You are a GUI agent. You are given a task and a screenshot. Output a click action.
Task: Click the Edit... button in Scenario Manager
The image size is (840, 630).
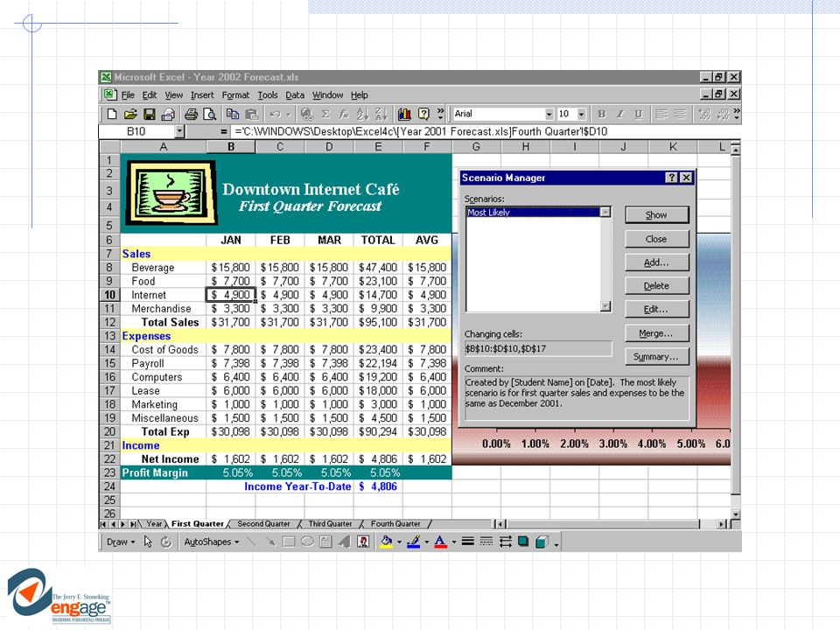coord(656,309)
